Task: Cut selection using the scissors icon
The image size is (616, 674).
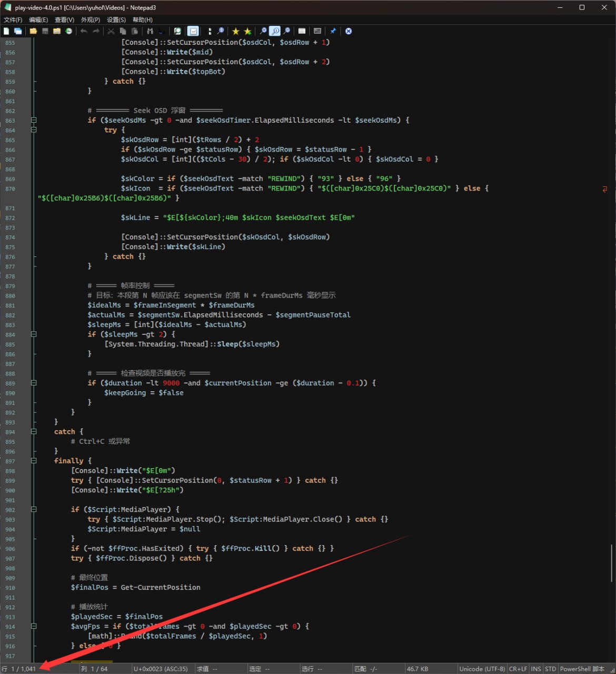Action: point(111,32)
